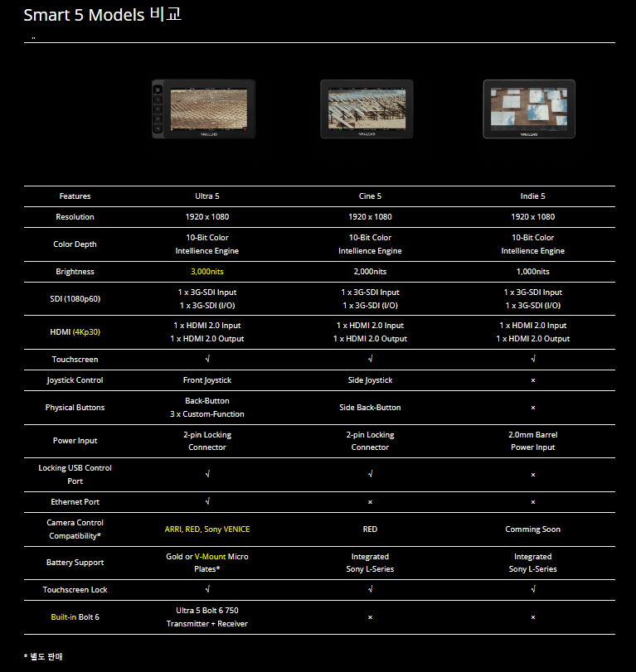
Task: Click the "Power Input" row label
Action: 75,441
